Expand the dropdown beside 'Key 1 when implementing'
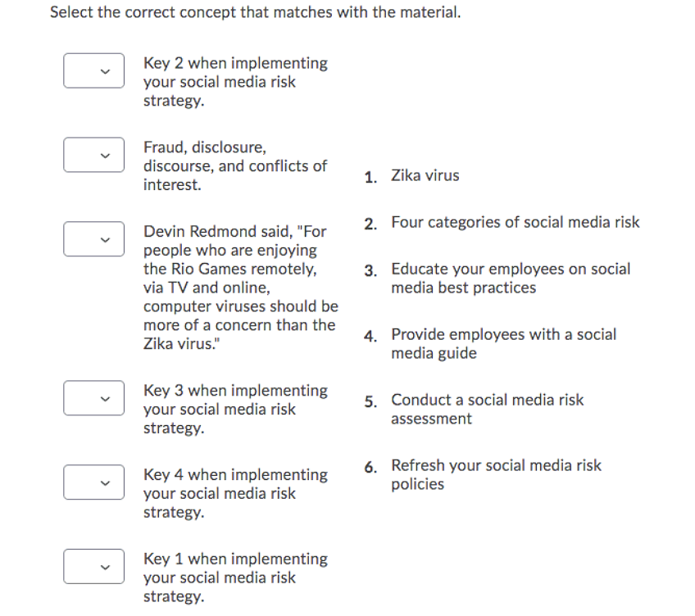This screenshot has height=616, width=695. point(93,566)
